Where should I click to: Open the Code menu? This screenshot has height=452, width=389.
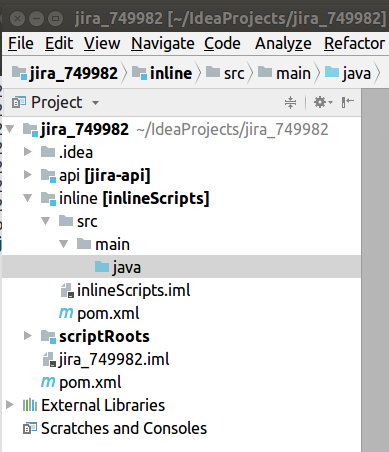(222, 44)
